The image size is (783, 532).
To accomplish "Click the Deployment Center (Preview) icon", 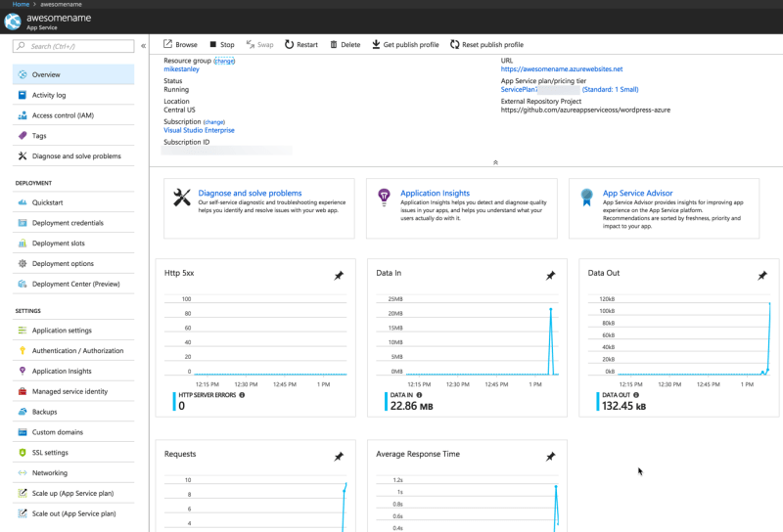I will (23, 284).
